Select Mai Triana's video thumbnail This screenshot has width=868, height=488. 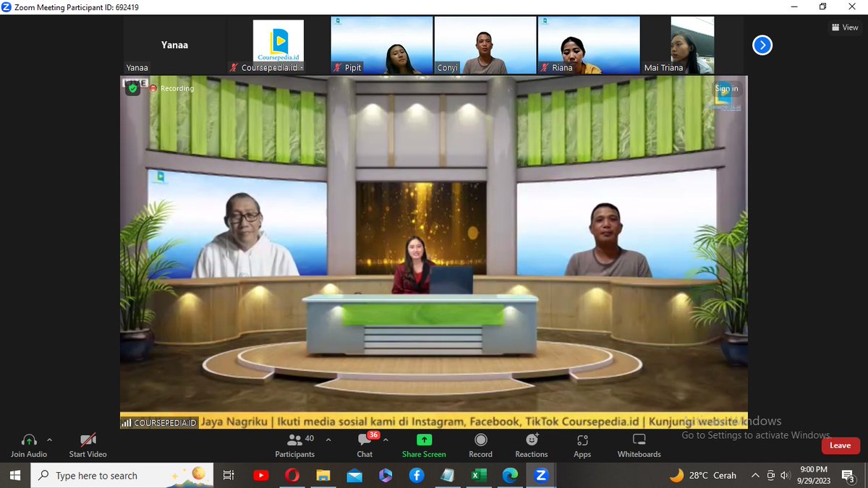692,46
